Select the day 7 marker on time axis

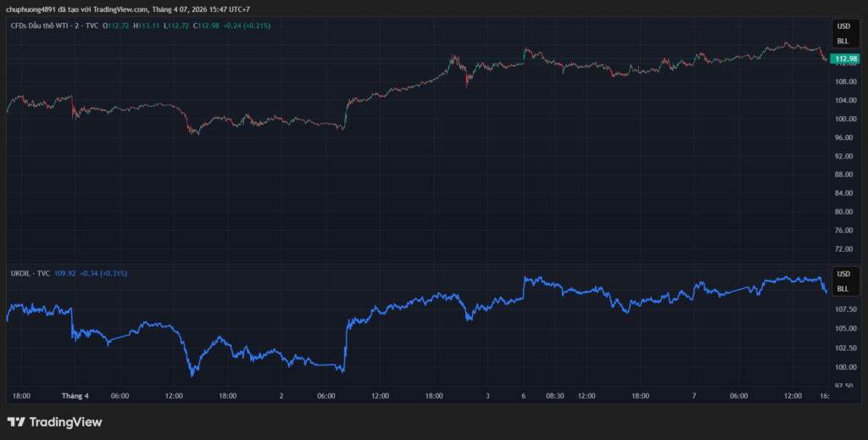click(693, 395)
